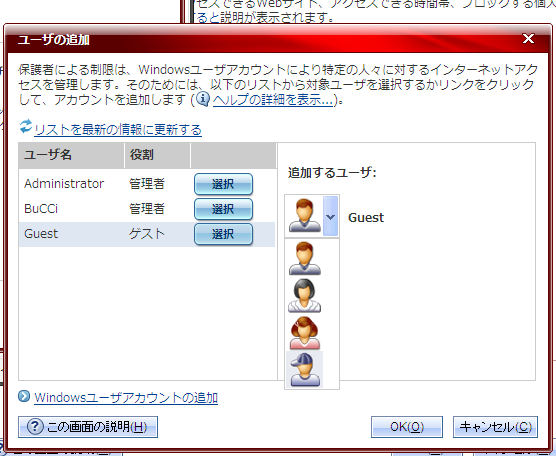Screen dimensions: 556x456
Task: Click the refresh list arrows icon
Action: point(26,127)
